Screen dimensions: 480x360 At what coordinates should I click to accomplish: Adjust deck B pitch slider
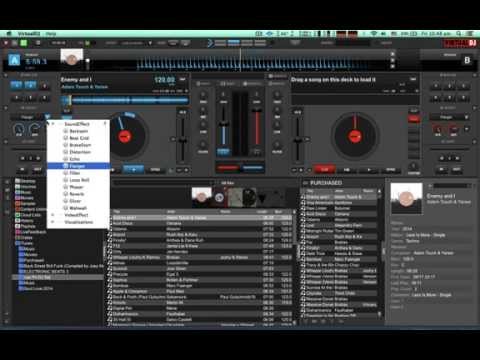pos(298,140)
